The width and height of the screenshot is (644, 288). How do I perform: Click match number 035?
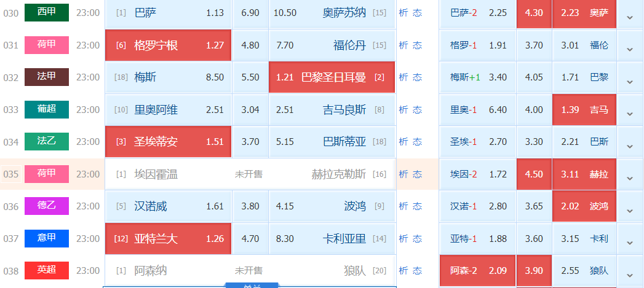tap(11, 174)
